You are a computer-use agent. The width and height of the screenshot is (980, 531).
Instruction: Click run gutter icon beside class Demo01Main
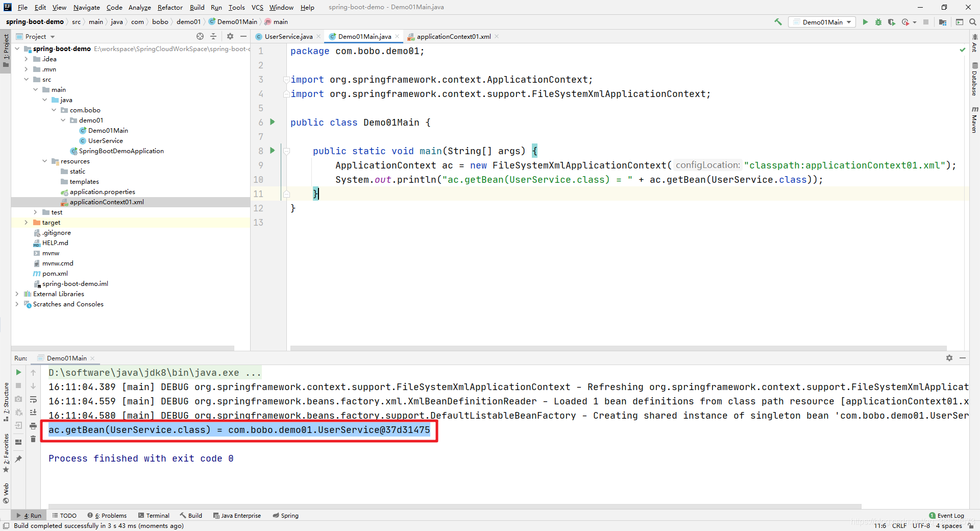pos(273,122)
